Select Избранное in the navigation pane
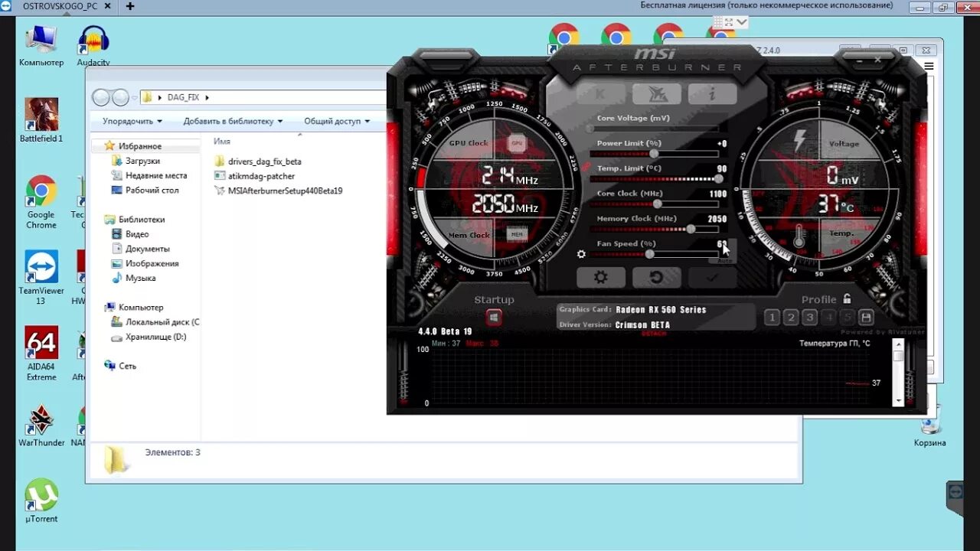Image resolution: width=980 pixels, height=551 pixels. click(132, 145)
